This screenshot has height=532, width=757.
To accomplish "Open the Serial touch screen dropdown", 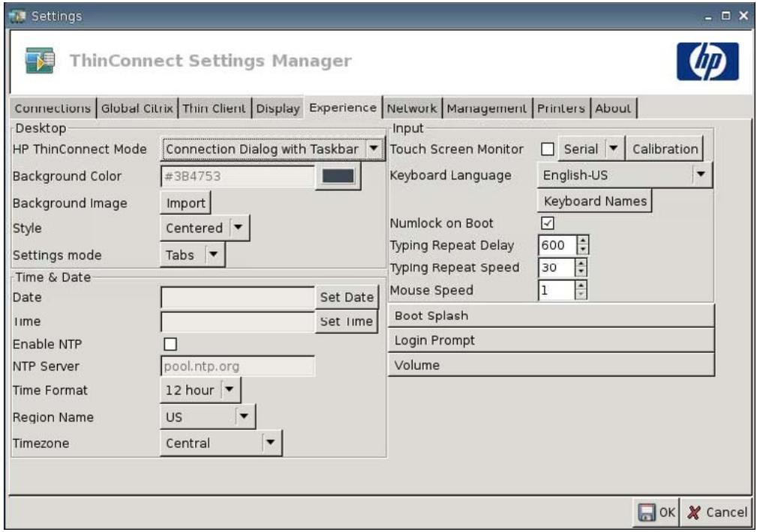I will pyautogui.click(x=591, y=149).
